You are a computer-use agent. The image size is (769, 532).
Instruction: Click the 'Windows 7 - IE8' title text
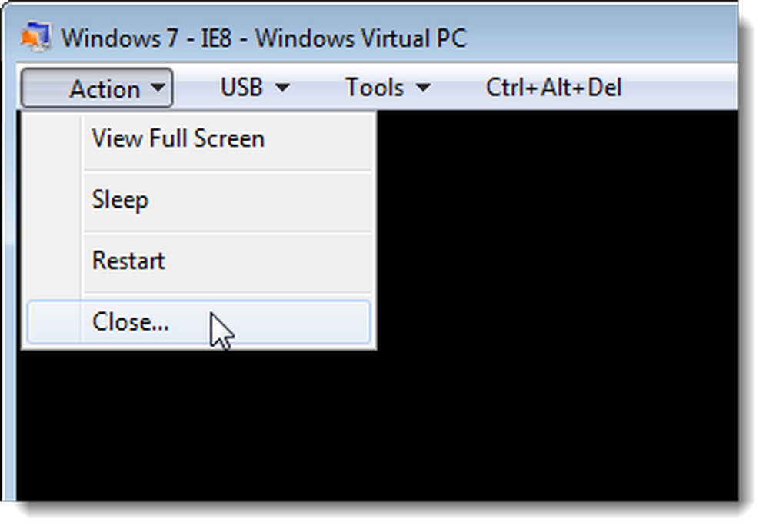pyautogui.click(x=145, y=38)
